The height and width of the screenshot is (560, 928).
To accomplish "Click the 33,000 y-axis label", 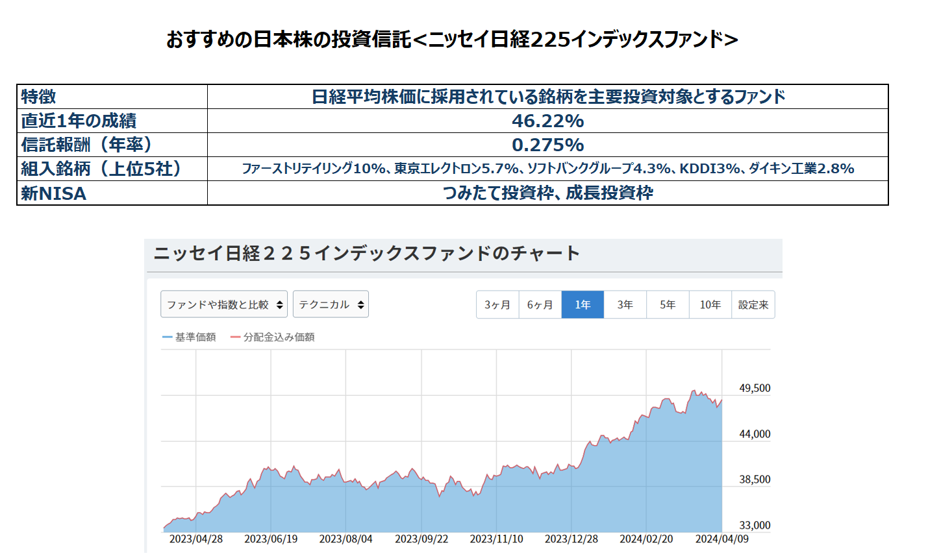I will [x=755, y=526].
